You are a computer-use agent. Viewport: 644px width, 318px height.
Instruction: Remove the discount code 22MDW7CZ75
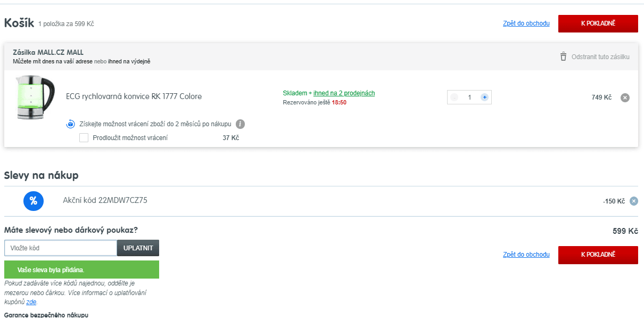[633, 201]
